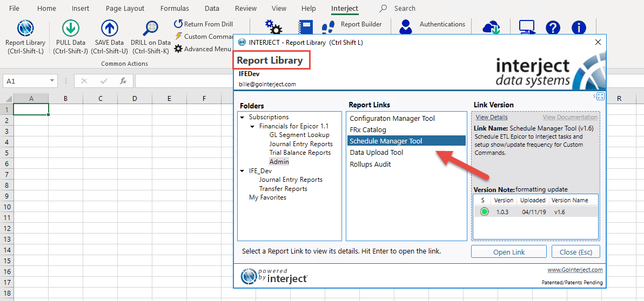The height and width of the screenshot is (301, 644).
Task: Select the FRx Catalog report link
Action: point(368,130)
